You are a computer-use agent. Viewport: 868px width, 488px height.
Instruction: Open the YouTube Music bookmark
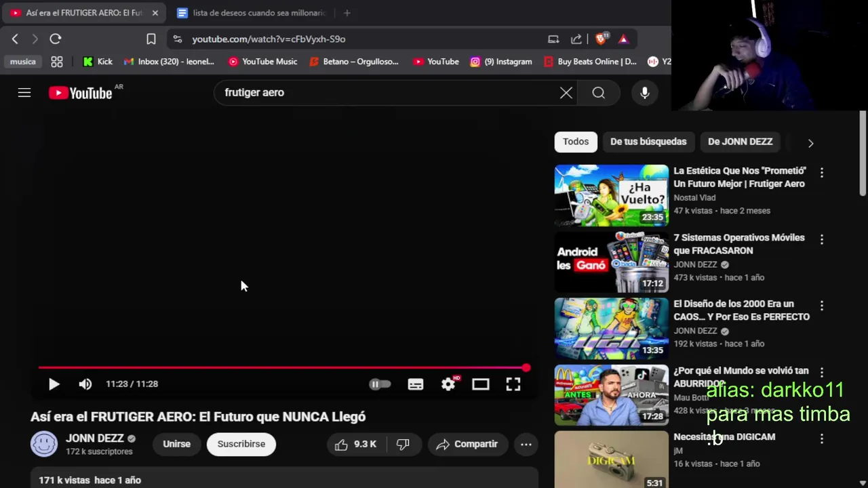point(263,62)
